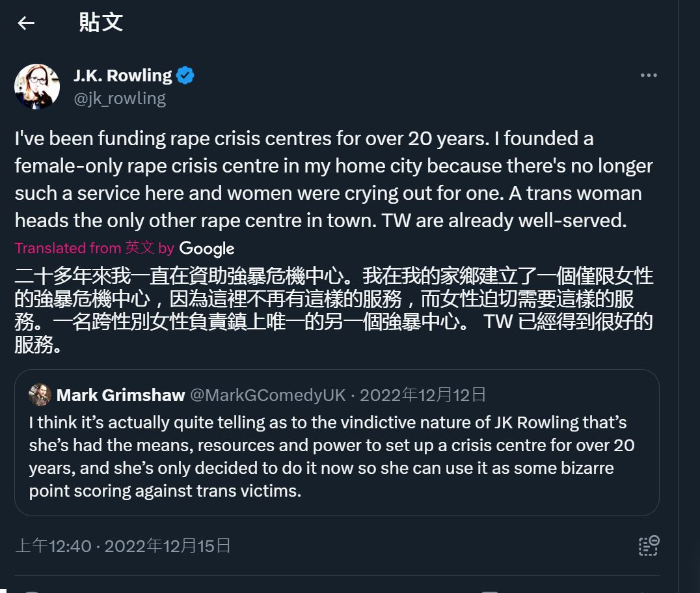Click quoted tweet date 2022年12月12日

point(423,395)
